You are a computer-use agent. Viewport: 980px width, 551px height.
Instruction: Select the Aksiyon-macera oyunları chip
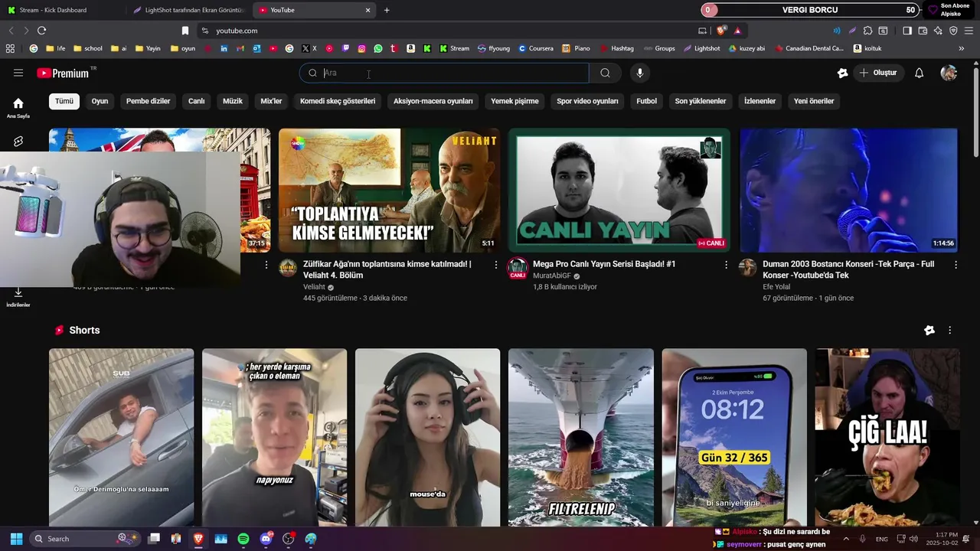click(x=433, y=101)
